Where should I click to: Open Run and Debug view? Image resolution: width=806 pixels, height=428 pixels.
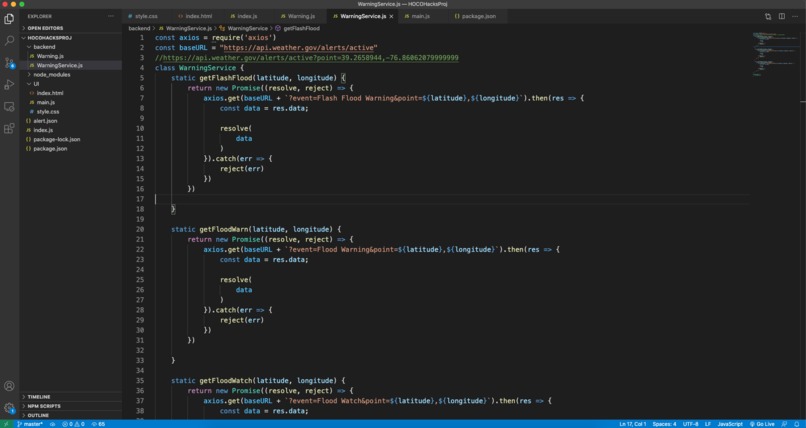pos(9,84)
